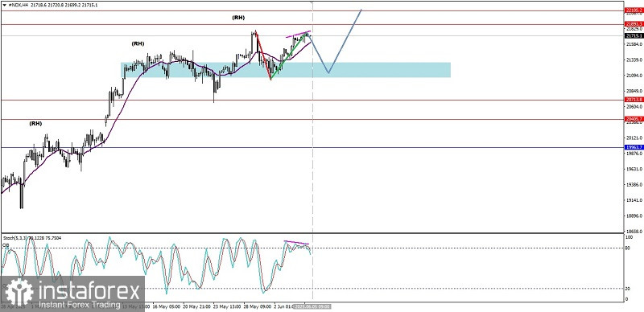
Task: Click the stochastic 80 level scale value
Action: point(628,248)
